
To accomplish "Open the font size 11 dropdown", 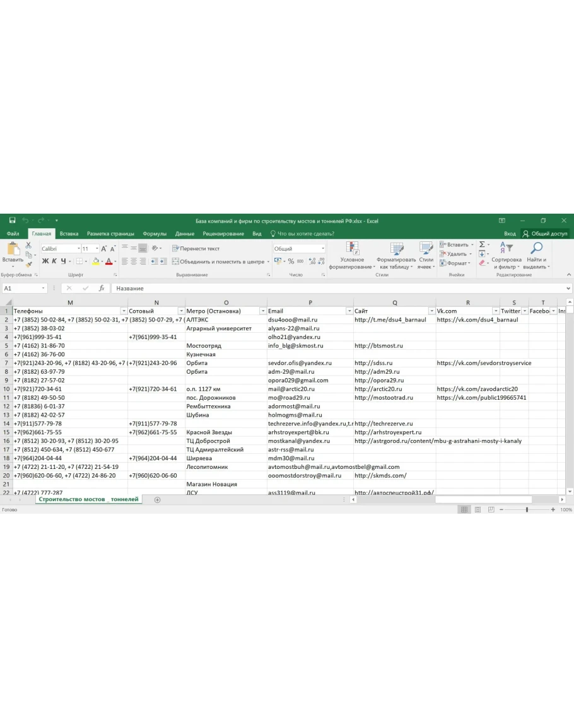I will (x=97, y=248).
